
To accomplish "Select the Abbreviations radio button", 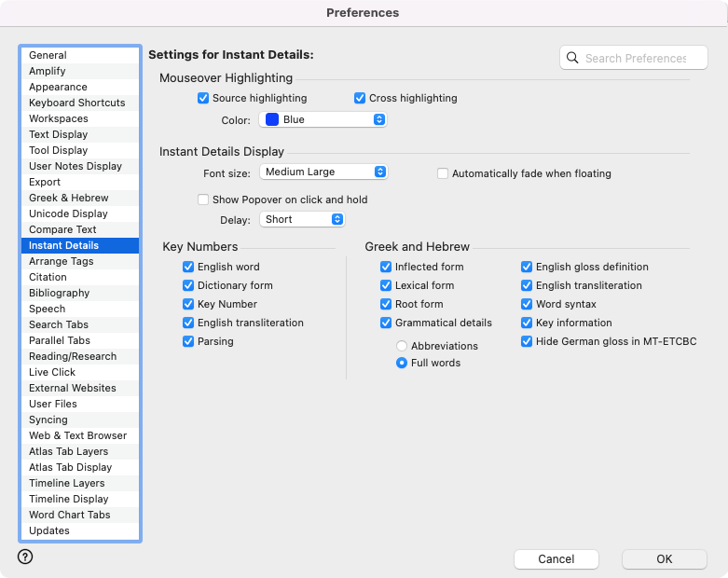I will tap(402, 346).
